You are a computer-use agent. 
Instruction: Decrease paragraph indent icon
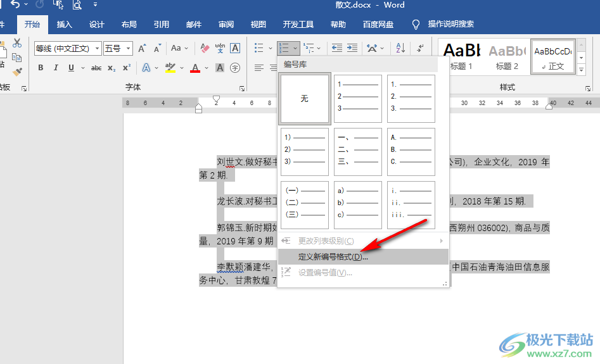[x=336, y=48]
